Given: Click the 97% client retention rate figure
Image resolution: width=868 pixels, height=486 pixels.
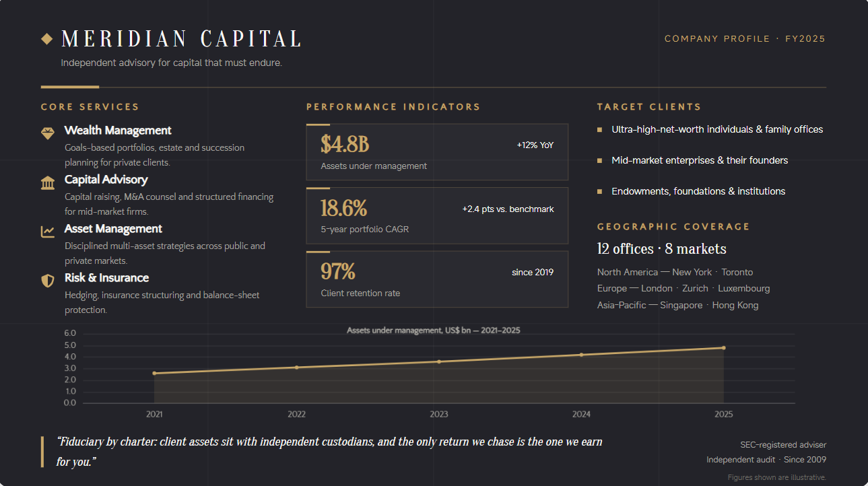Looking at the screenshot, I should pyautogui.click(x=338, y=271).
